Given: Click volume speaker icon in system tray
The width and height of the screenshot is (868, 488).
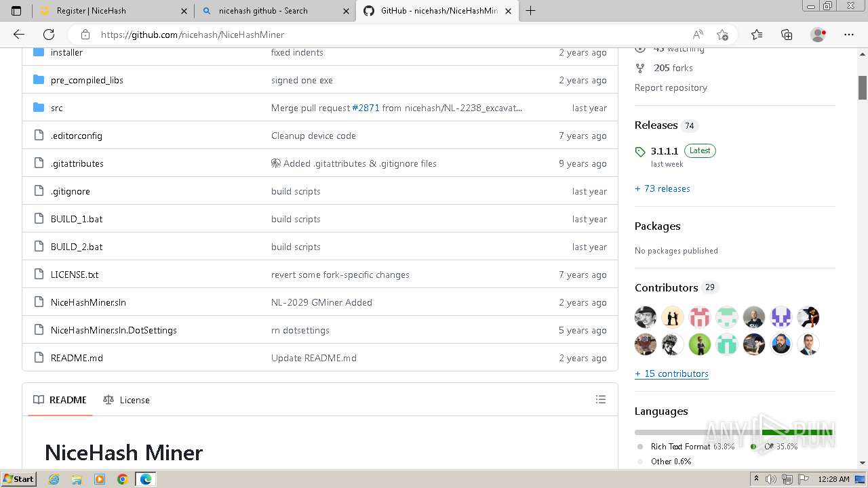Looking at the screenshot, I should click(772, 479).
